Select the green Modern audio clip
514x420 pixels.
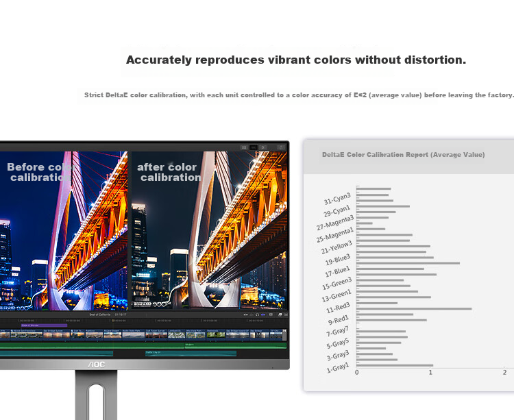coord(236,346)
